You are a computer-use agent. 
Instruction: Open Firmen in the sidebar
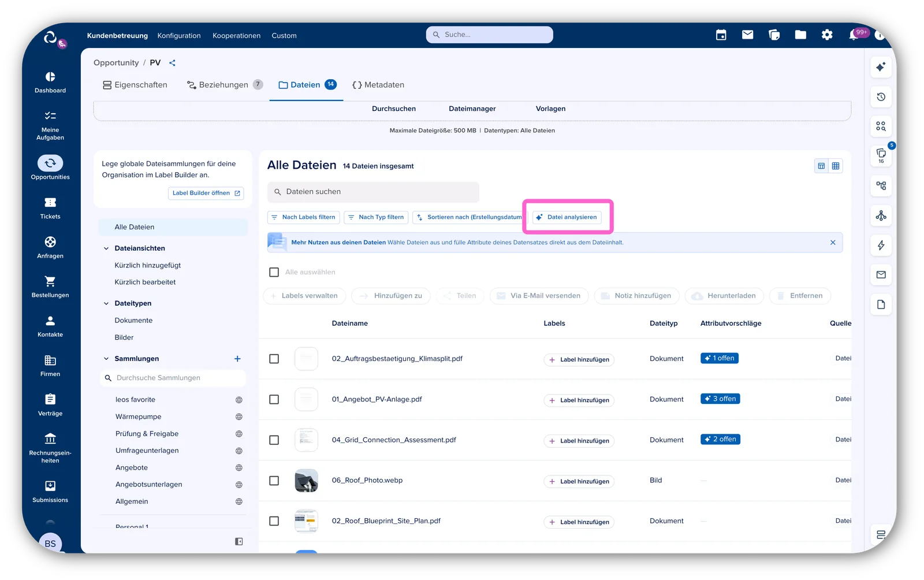point(50,365)
